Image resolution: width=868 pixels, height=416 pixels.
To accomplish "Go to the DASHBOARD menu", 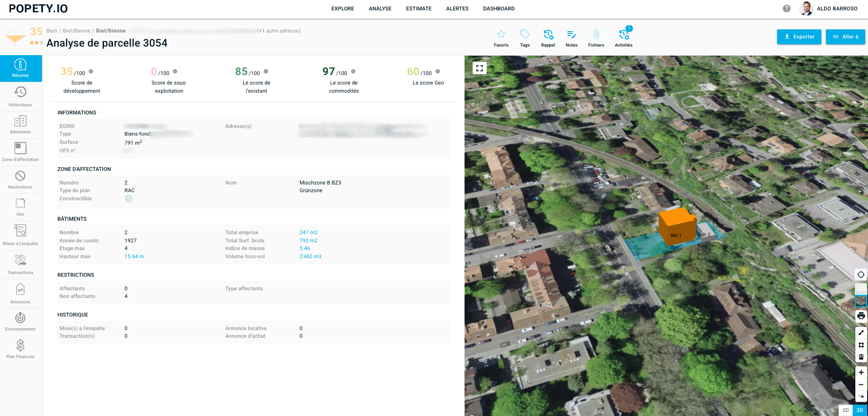I will click(498, 9).
